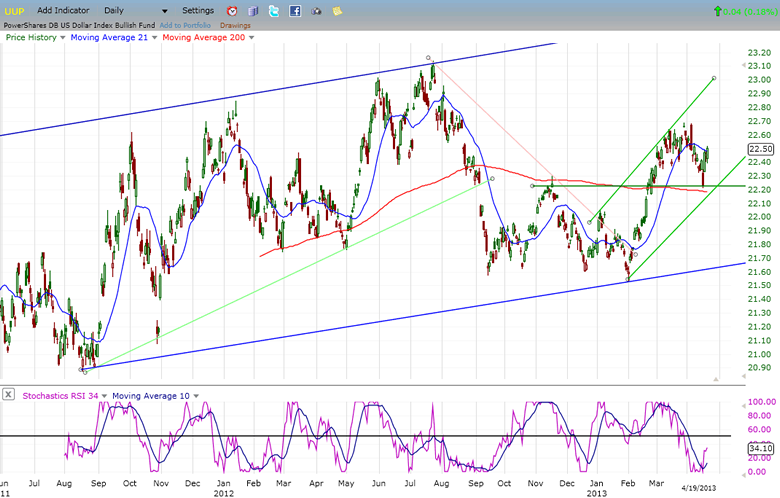Close the Stochastics RSI indicator panel
Viewport: 780px width, 498px height.
[7, 393]
